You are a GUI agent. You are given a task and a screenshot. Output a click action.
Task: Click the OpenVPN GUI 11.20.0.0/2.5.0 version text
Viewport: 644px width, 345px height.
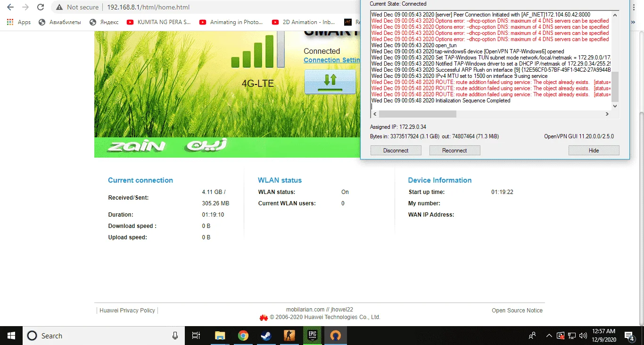[x=579, y=136]
